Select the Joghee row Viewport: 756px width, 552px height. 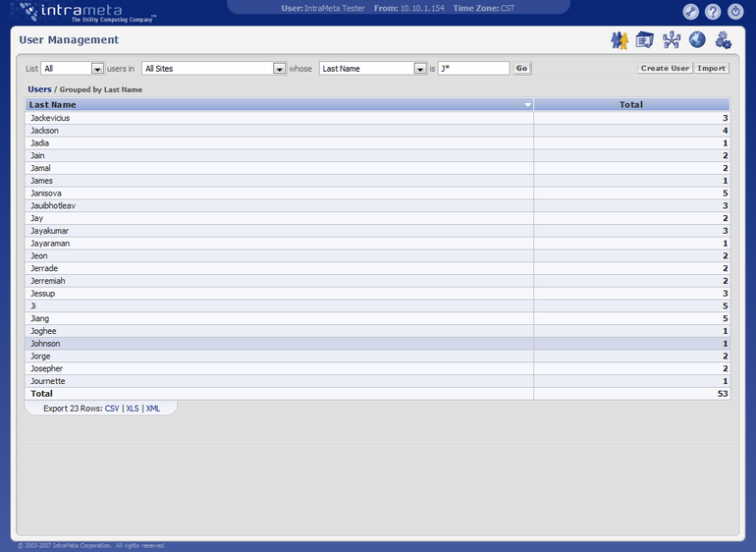pos(378,331)
